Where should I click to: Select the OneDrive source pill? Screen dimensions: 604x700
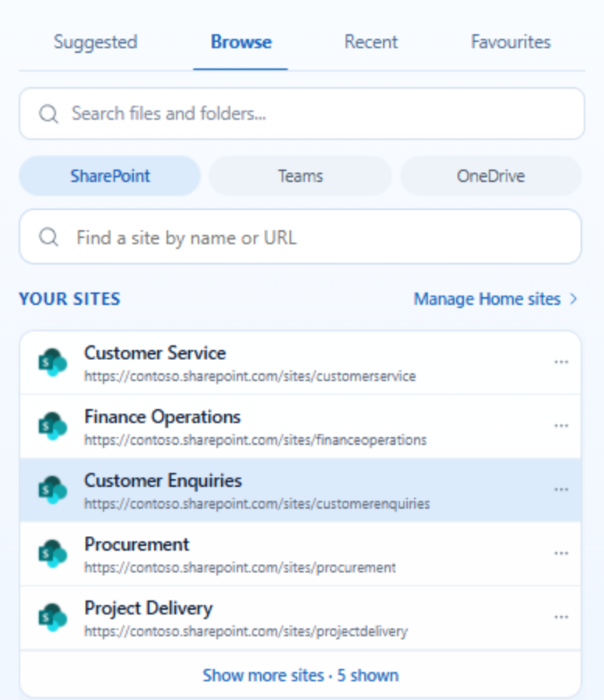[x=490, y=176]
